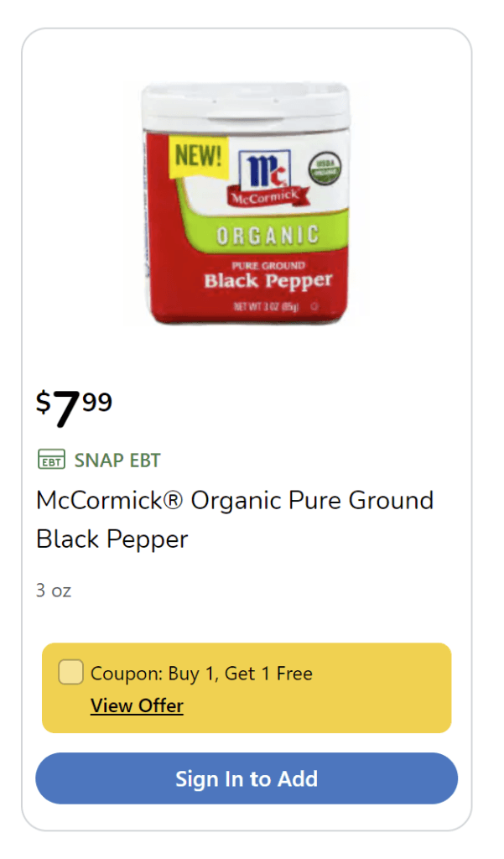Viewport: 504px width, 859px height.
Task: Select the Coupon: Buy 1, Get 1 Free label
Action: (201, 674)
